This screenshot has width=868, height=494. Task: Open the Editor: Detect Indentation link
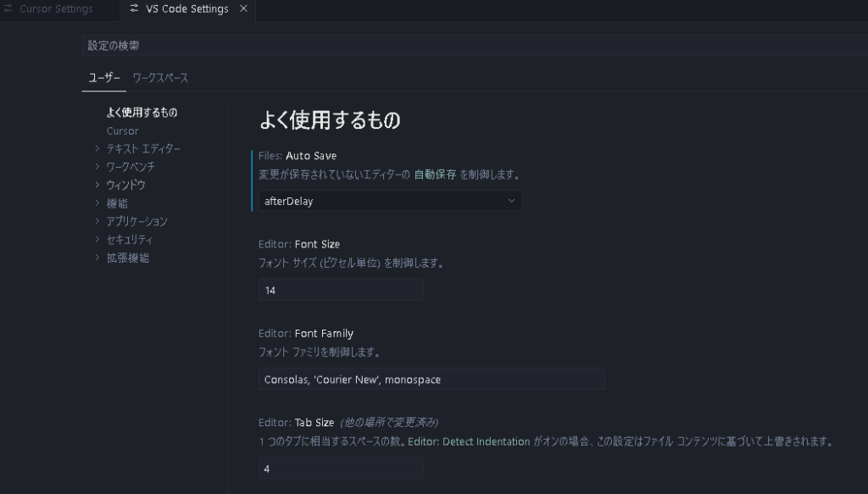click(x=469, y=441)
